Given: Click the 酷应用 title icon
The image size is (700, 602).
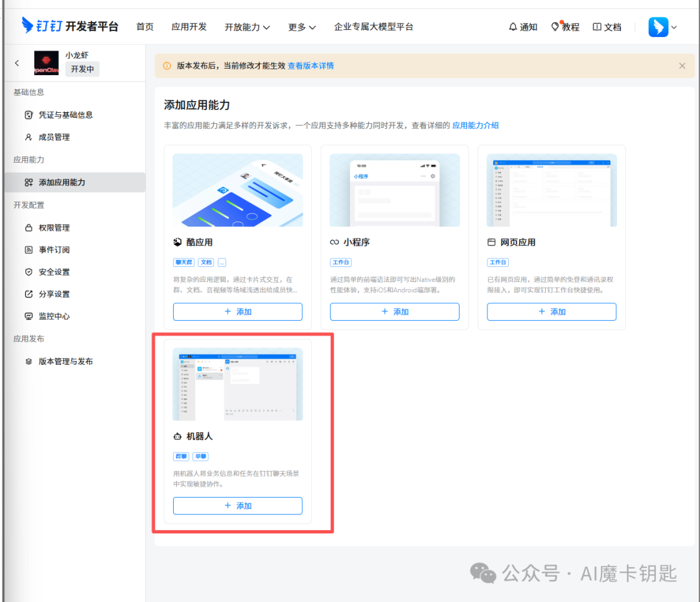Looking at the screenshot, I should pyautogui.click(x=178, y=242).
